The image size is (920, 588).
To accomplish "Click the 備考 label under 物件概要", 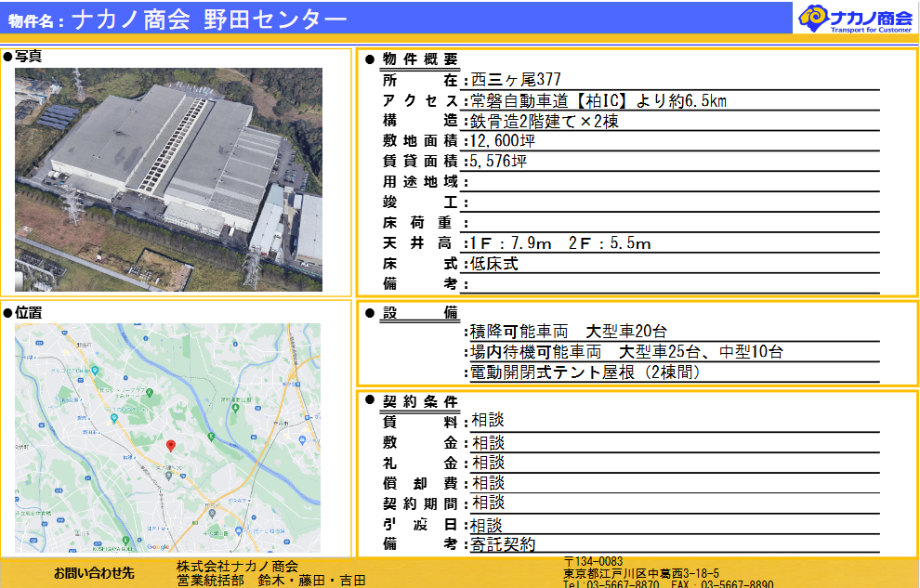I will tap(420, 283).
